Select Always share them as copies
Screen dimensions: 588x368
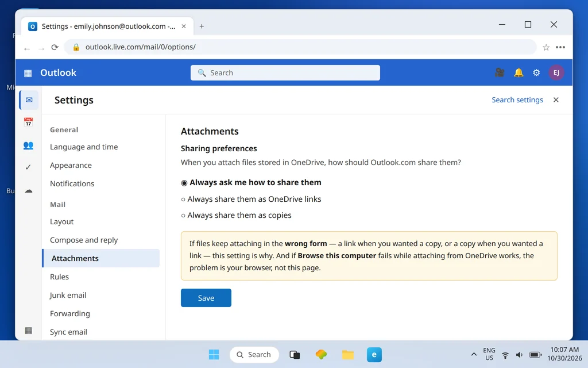tap(236, 216)
